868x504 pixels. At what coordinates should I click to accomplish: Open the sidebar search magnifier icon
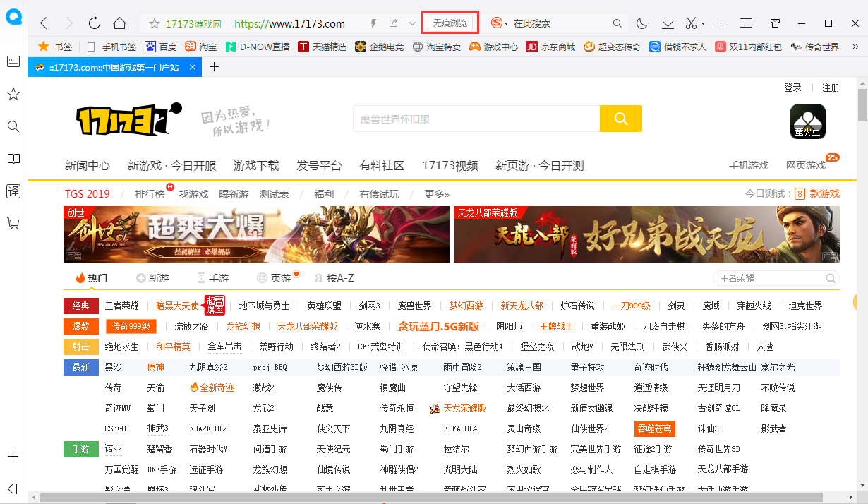[x=13, y=126]
